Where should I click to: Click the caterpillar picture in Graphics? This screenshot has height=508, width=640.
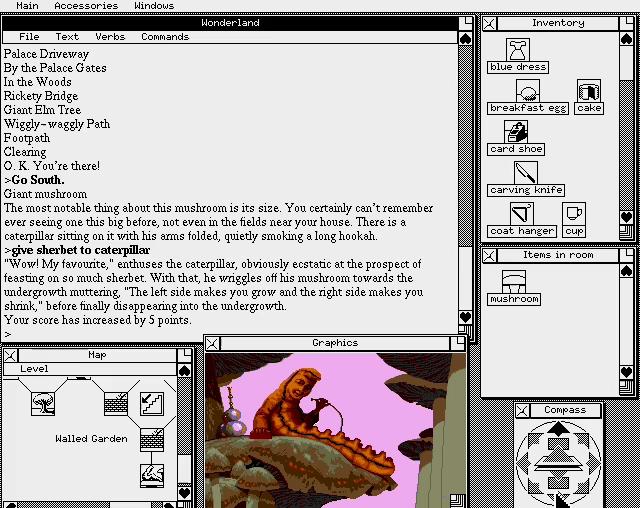pos(335,430)
